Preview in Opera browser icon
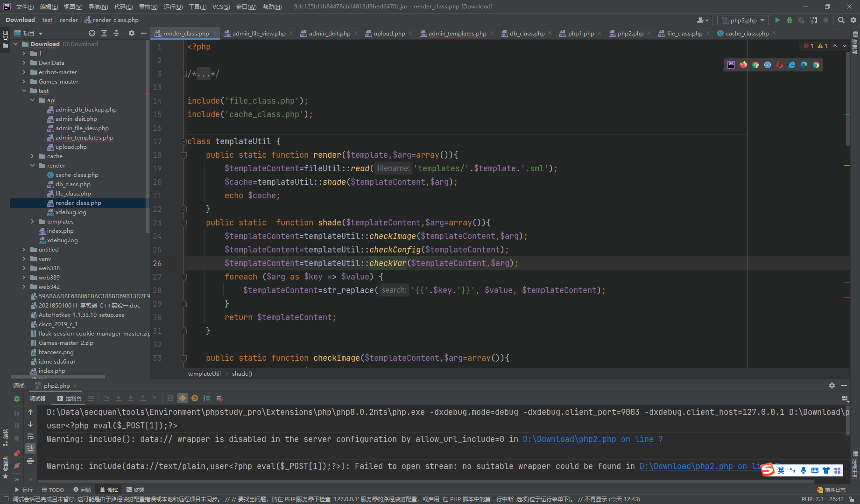The width and height of the screenshot is (860, 504). coord(780,65)
